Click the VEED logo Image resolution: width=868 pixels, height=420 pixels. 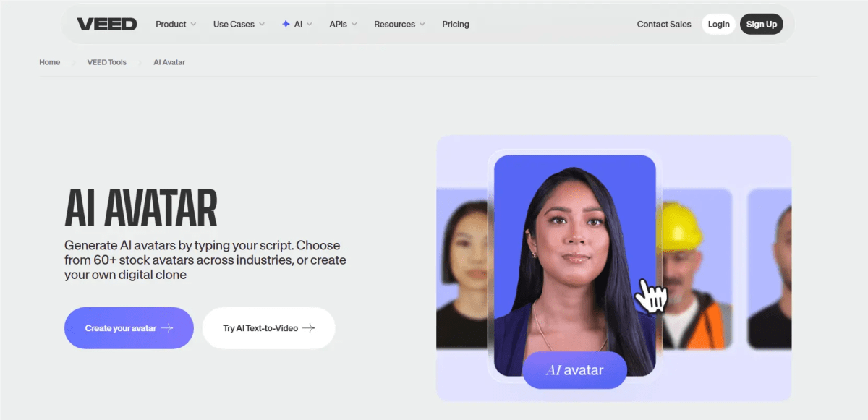106,23
